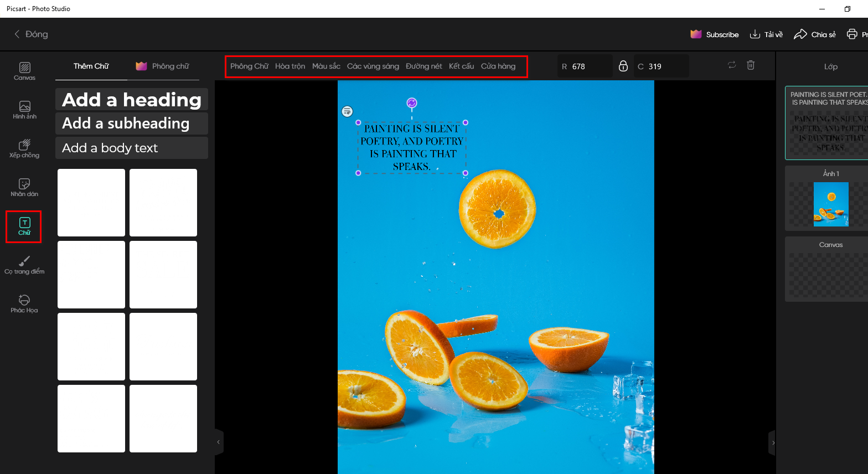Select the Nhãn dán sticker tool
The image size is (868, 474).
click(x=24, y=188)
